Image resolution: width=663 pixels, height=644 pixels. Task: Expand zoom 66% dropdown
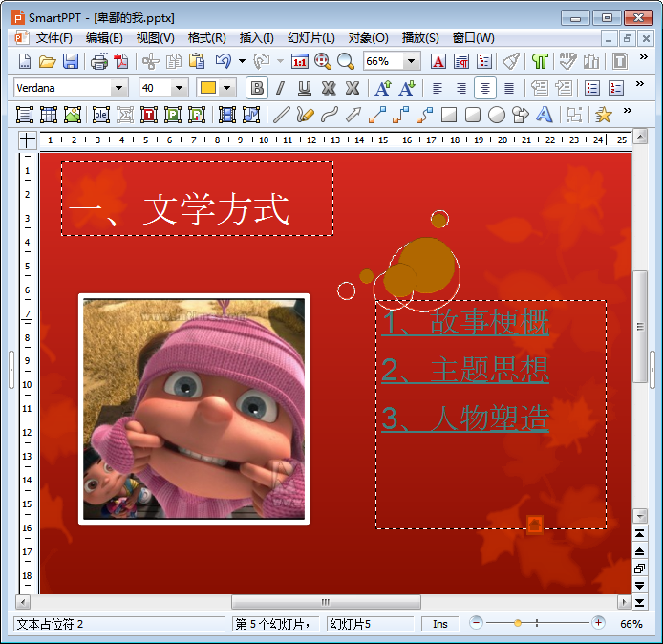(411, 62)
